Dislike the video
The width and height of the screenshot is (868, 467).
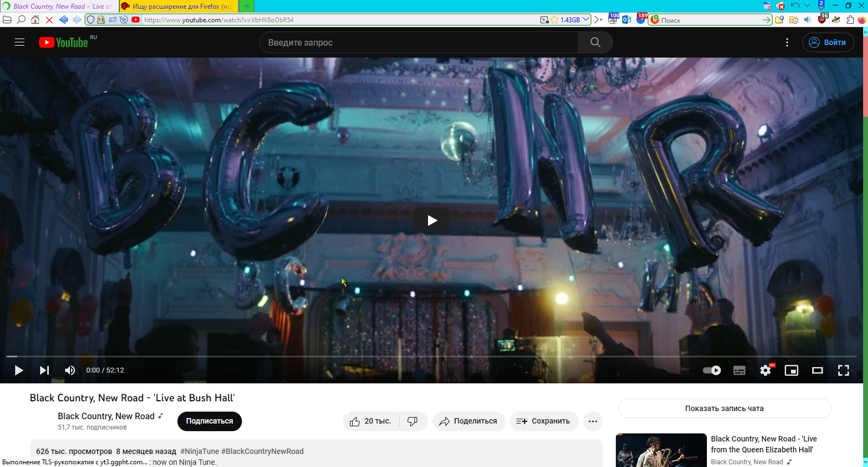point(413,421)
